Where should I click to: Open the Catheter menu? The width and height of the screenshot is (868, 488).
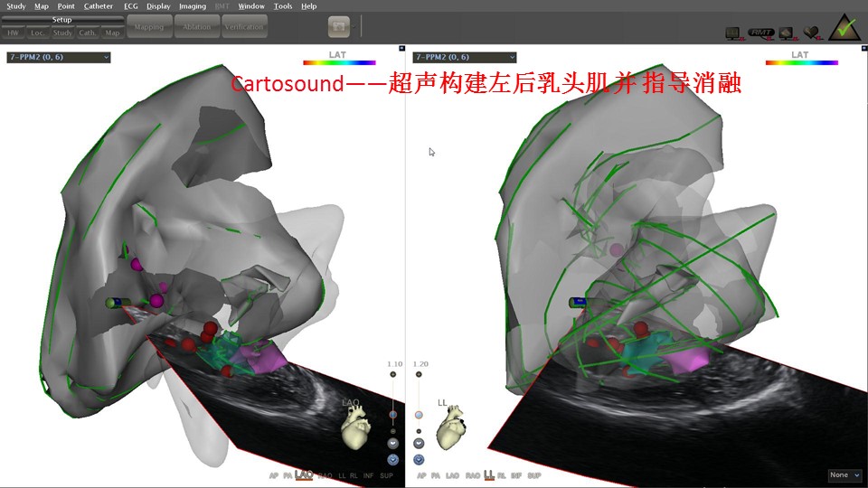coord(99,6)
